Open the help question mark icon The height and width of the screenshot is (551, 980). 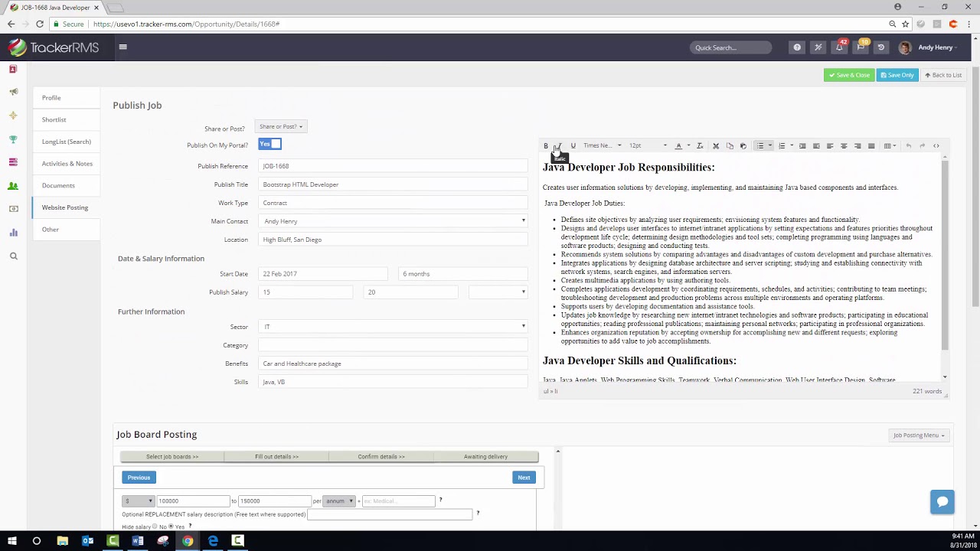coord(797,47)
